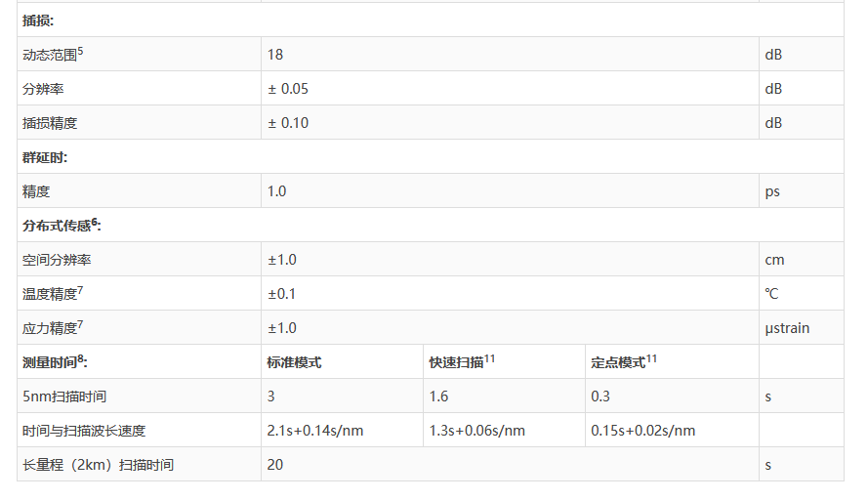Select the "空间分辨率" row label

57,260
